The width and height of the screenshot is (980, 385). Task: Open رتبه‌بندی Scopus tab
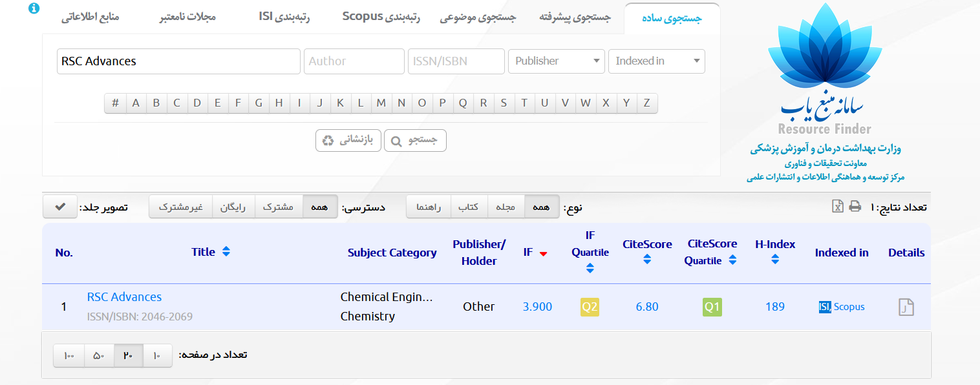click(381, 17)
